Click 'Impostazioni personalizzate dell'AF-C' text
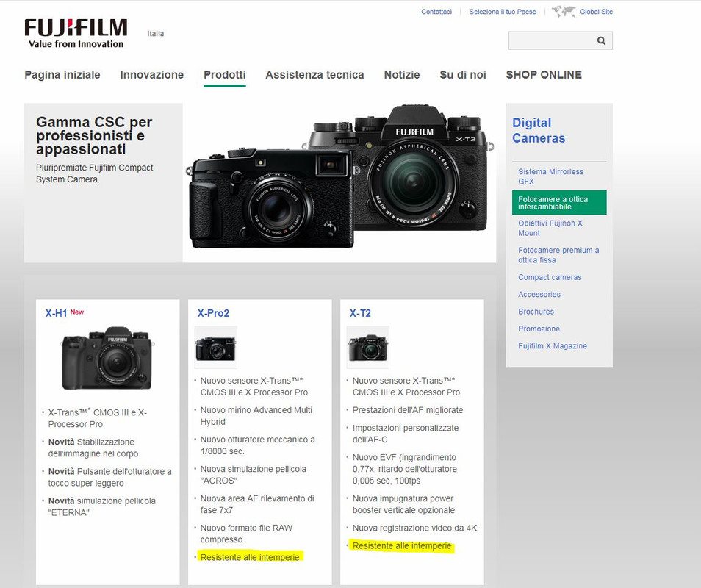The image size is (701, 588). [406, 434]
